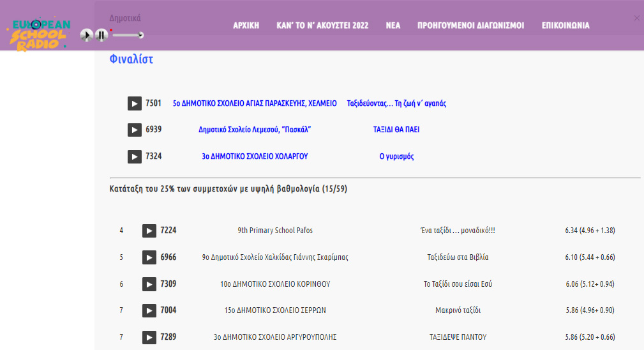The width and height of the screenshot is (644, 350).
Task: Open the Δημοτικό Σχολείο Λεμεσού "Πασκάλ" link
Action: [255, 130]
